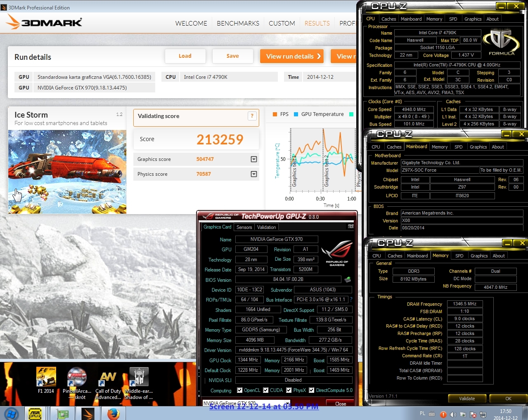Toggle the CUDA checkbox in GPU-Z

266,390
